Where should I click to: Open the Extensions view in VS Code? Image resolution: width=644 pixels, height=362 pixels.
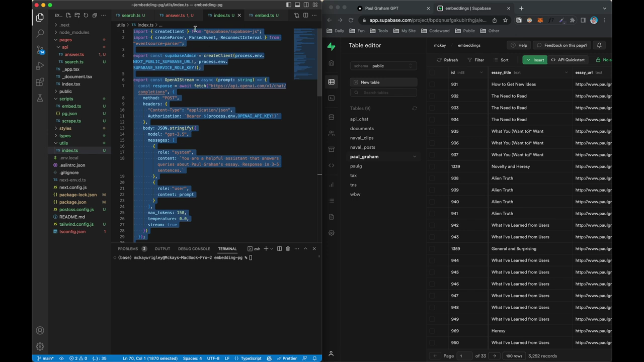(x=40, y=82)
